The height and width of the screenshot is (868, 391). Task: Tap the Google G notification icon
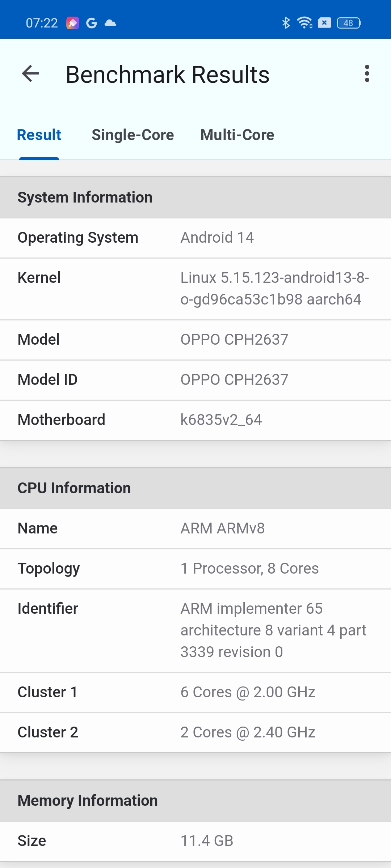pyautogui.click(x=92, y=23)
